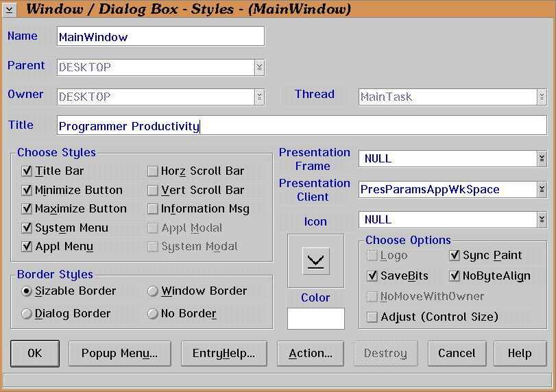Select the Window Border radio button
Screen dimensions: 556x392
(x=153, y=291)
